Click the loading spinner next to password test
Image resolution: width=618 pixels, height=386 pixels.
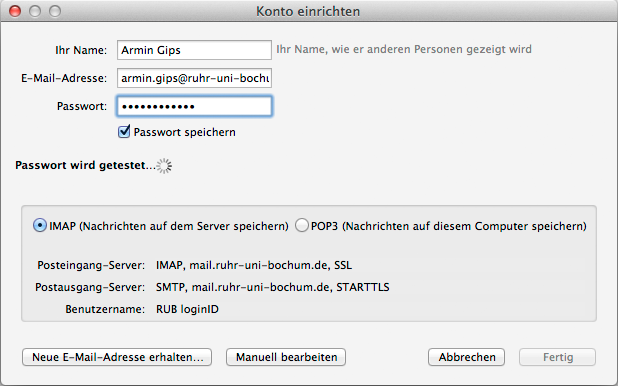click(164, 166)
